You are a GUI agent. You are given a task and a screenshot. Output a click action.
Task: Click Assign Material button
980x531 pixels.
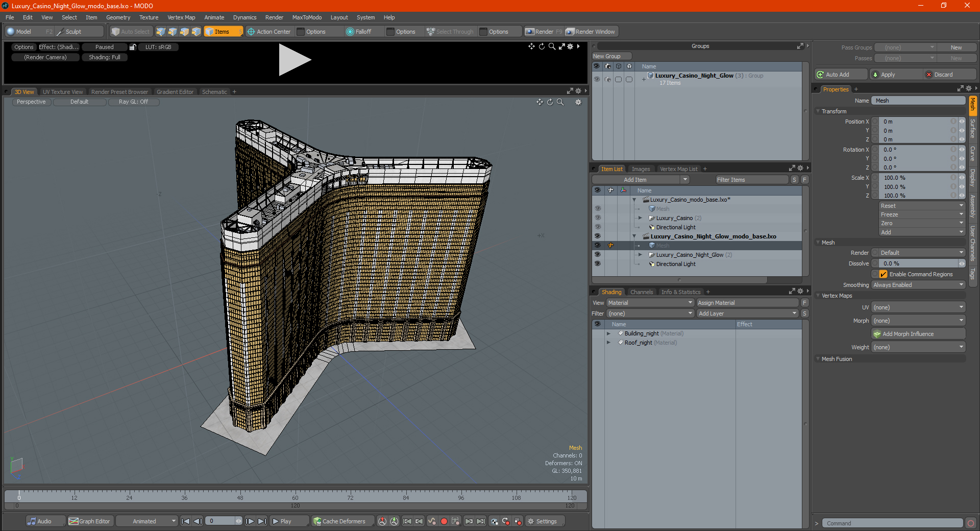[747, 303]
